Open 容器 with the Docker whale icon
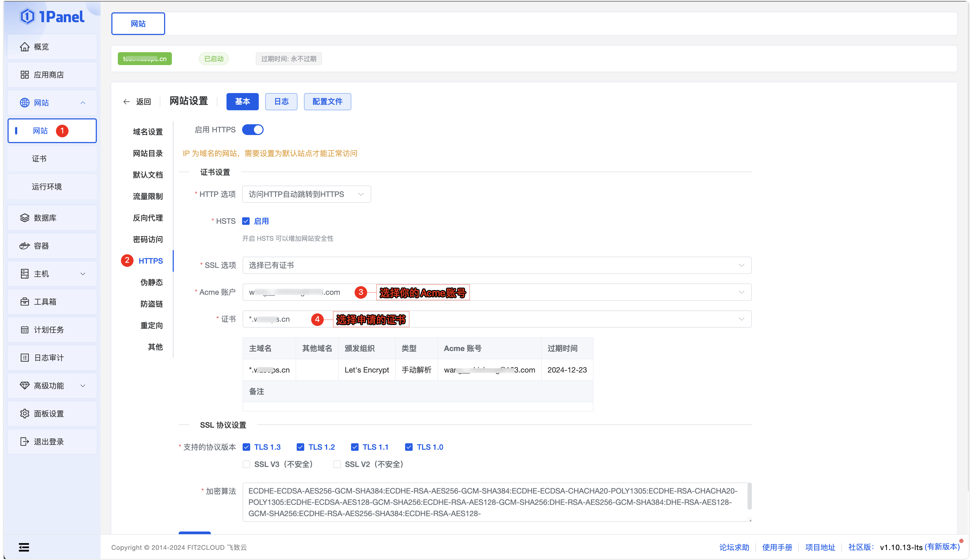The height and width of the screenshot is (560, 970). [25, 246]
